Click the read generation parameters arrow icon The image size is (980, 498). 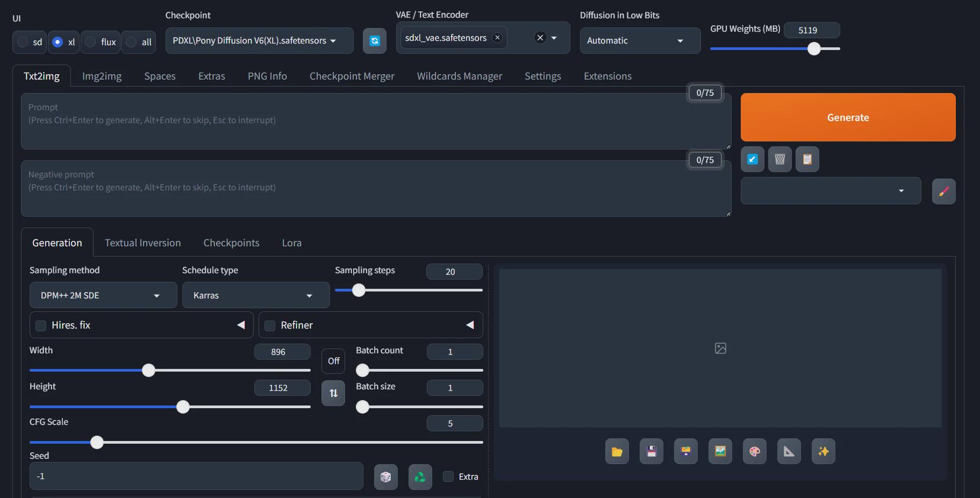[x=753, y=159]
